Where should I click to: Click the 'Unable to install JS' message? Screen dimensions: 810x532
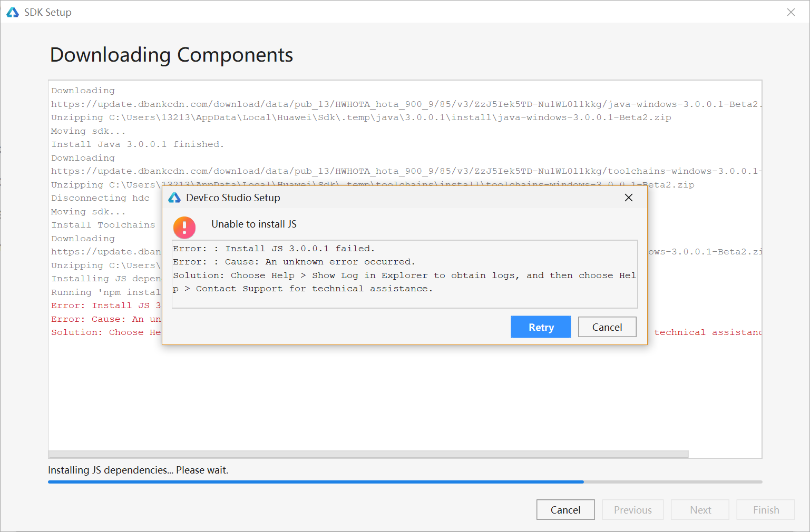pos(254,224)
